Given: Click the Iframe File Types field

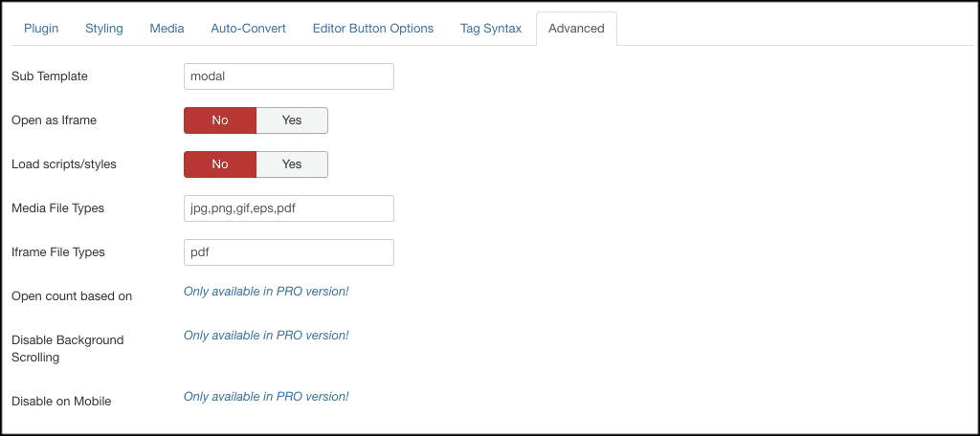Looking at the screenshot, I should [289, 252].
